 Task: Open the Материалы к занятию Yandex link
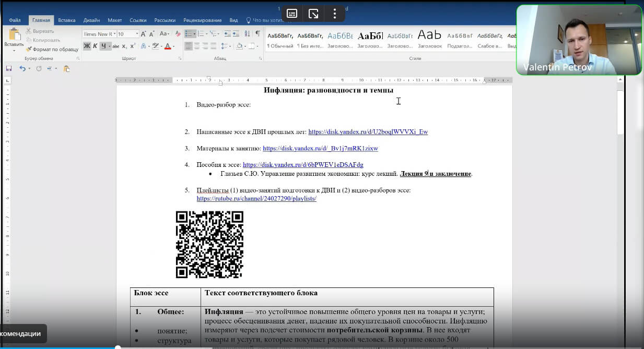coord(320,148)
